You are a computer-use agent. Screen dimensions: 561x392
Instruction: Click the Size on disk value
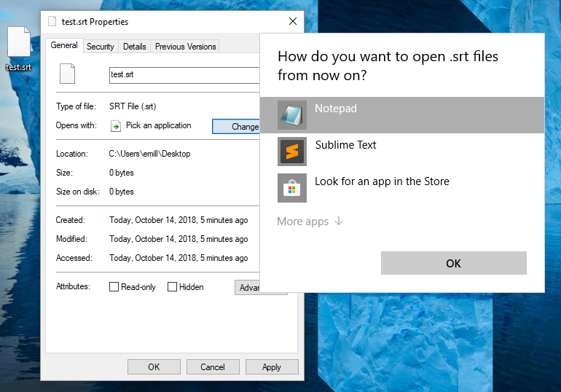point(122,192)
